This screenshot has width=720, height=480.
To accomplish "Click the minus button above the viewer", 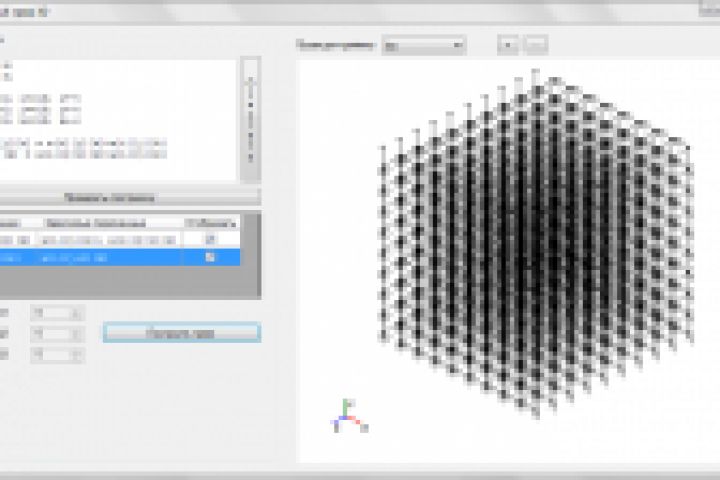I will 536,45.
